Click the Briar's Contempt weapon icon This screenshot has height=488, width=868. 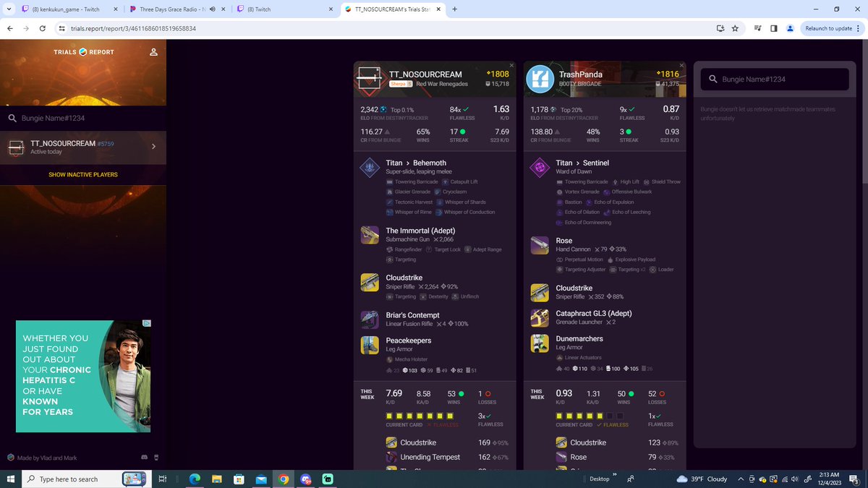(370, 320)
